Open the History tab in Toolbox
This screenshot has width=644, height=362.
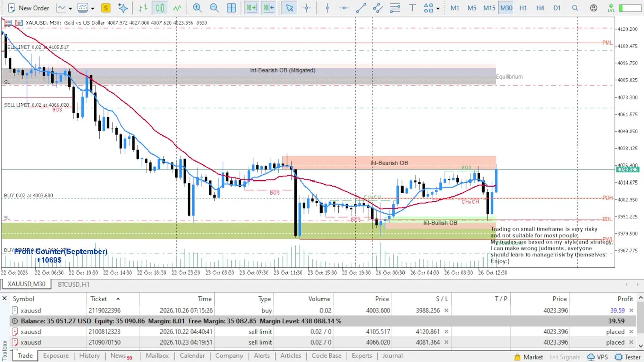[x=89, y=356]
